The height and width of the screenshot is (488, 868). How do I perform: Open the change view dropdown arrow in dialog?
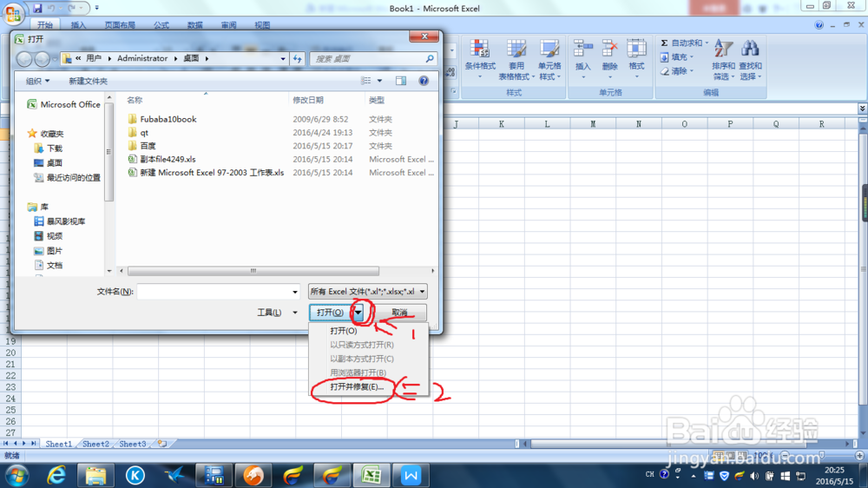click(380, 81)
